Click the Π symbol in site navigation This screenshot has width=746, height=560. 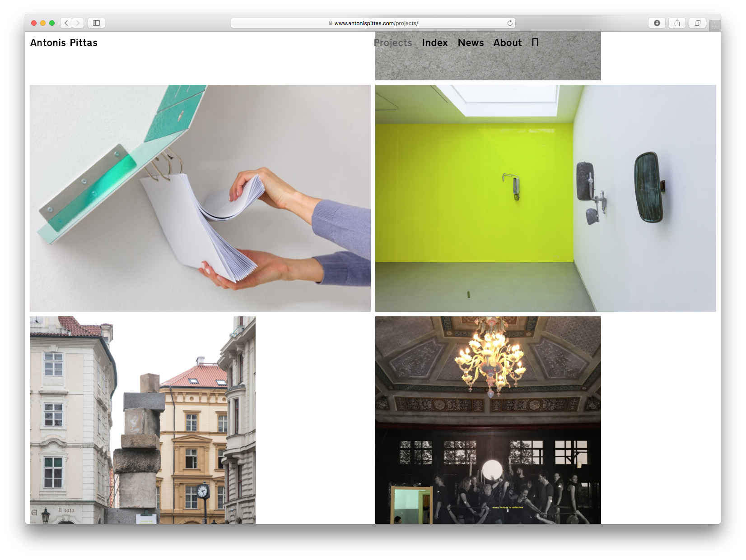(535, 42)
